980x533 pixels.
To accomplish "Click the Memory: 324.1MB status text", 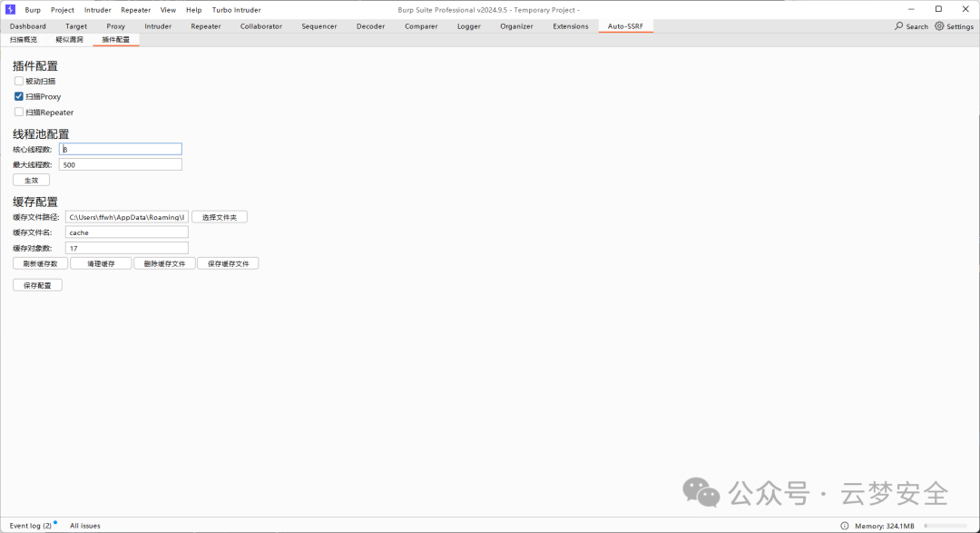I will 885,526.
